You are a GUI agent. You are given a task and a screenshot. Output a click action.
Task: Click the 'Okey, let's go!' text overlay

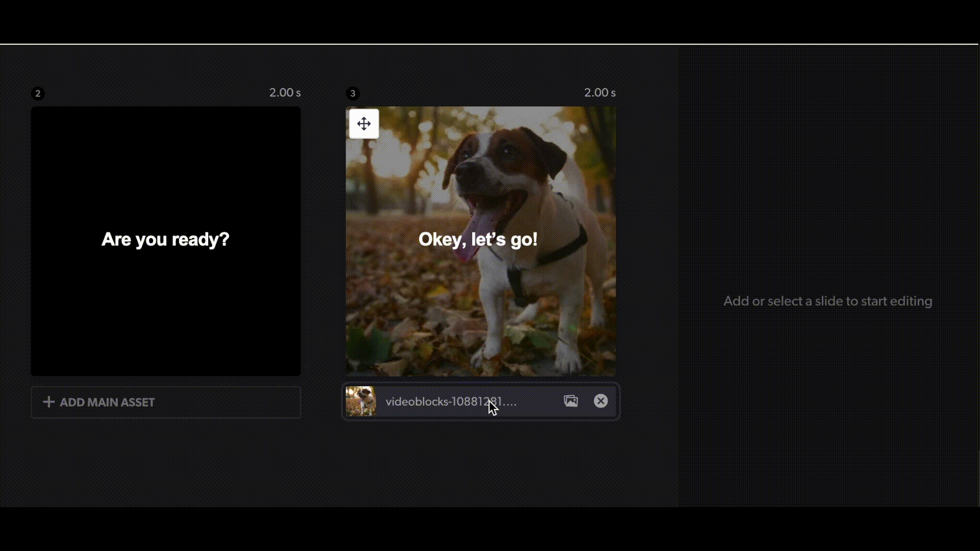(x=478, y=239)
